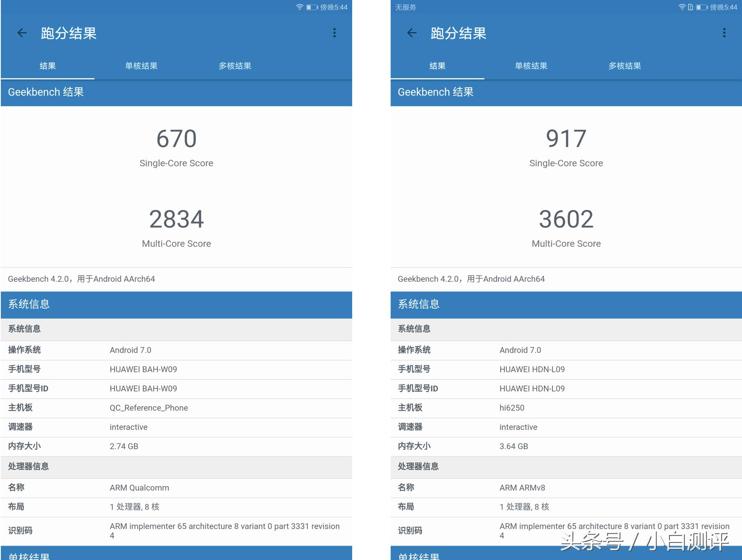
Task: Click the 傍晚5:44 clock in left screenshot
Action: tap(334, 7)
